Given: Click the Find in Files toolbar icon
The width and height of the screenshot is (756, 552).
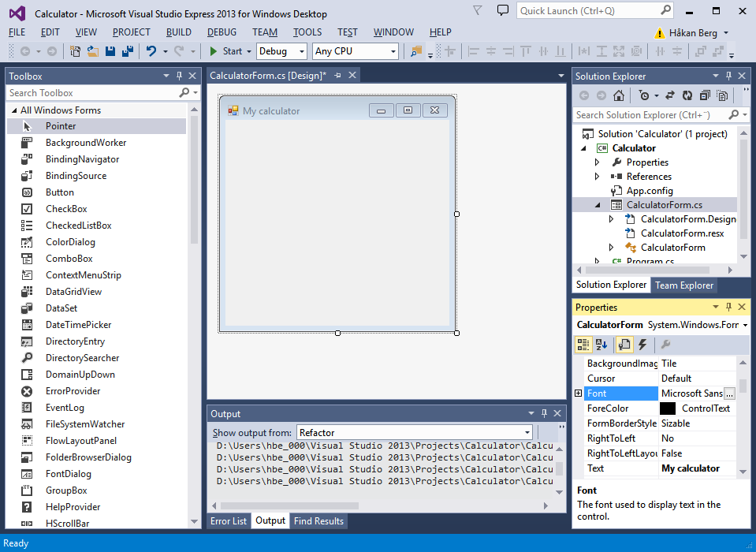Looking at the screenshot, I should click(x=415, y=51).
